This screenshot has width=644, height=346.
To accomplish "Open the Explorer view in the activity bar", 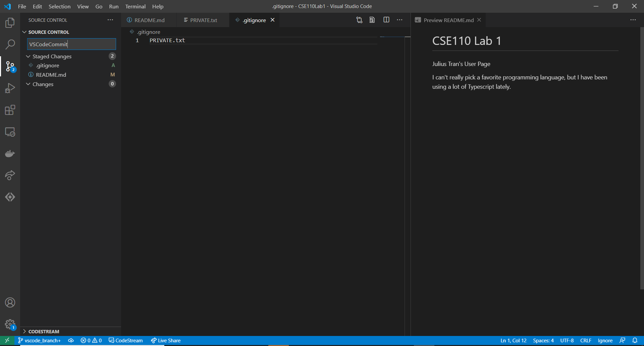I will 10,22.
